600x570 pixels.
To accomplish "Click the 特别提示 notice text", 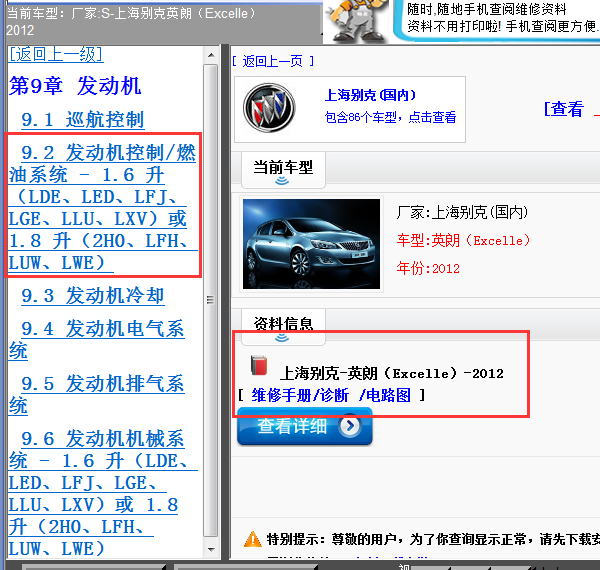I will 433,539.
